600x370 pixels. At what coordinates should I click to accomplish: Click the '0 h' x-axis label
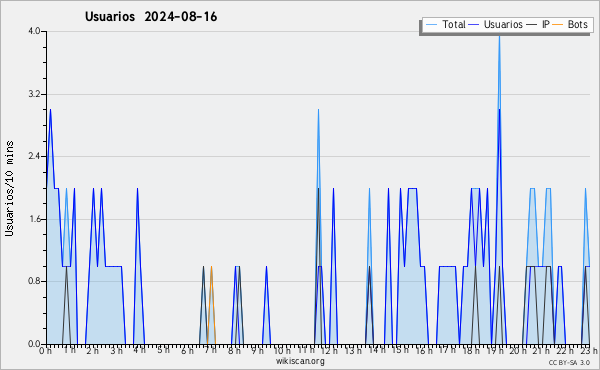click(x=45, y=351)
